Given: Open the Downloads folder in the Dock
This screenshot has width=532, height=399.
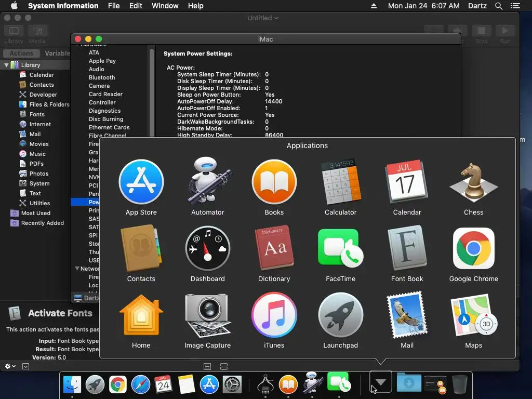Looking at the screenshot, I should [x=409, y=383].
